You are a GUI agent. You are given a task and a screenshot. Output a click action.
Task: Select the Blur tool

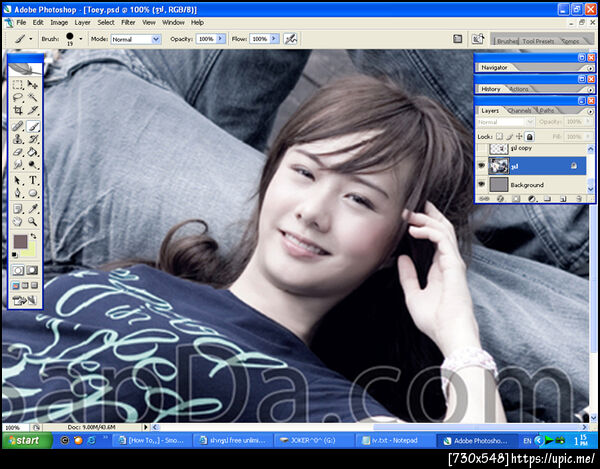tap(18, 165)
